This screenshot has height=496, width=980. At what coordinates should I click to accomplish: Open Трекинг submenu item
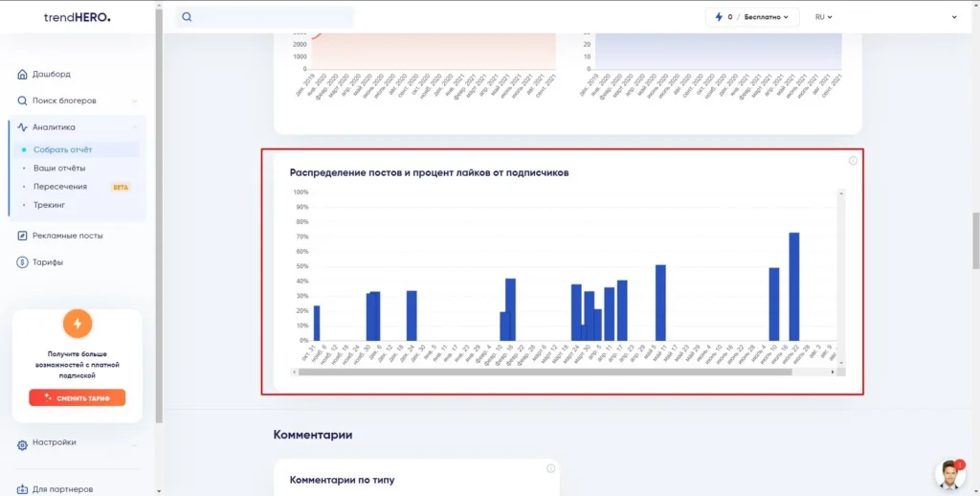[50, 205]
